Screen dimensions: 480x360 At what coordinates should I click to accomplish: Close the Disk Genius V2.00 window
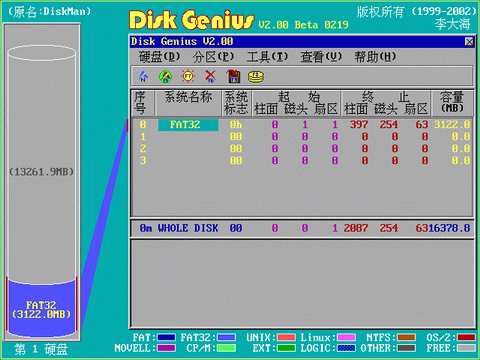(469, 42)
